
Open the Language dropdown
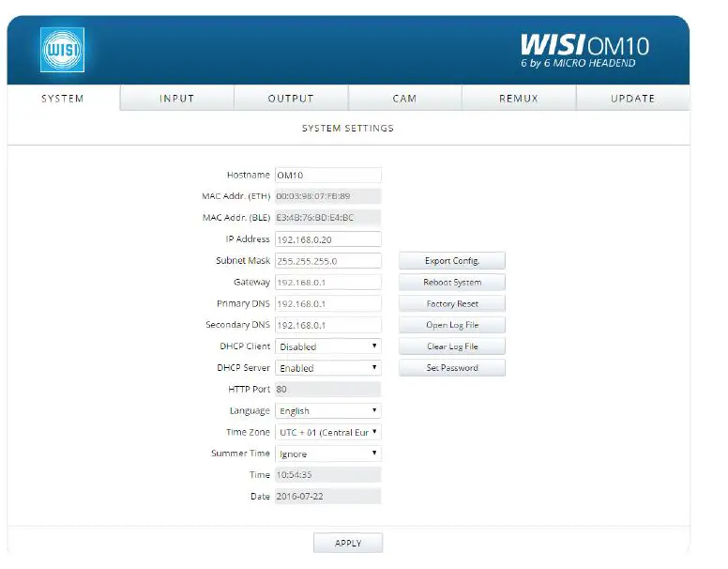pos(328,410)
